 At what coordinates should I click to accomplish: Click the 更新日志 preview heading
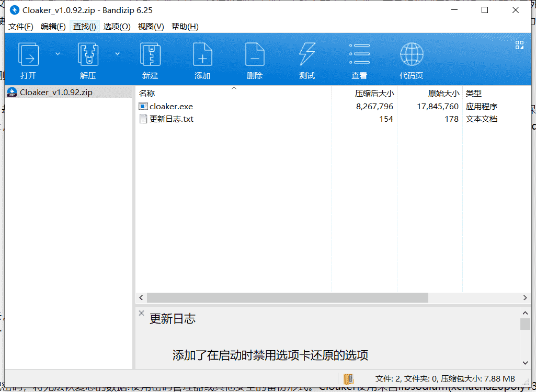(173, 318)
